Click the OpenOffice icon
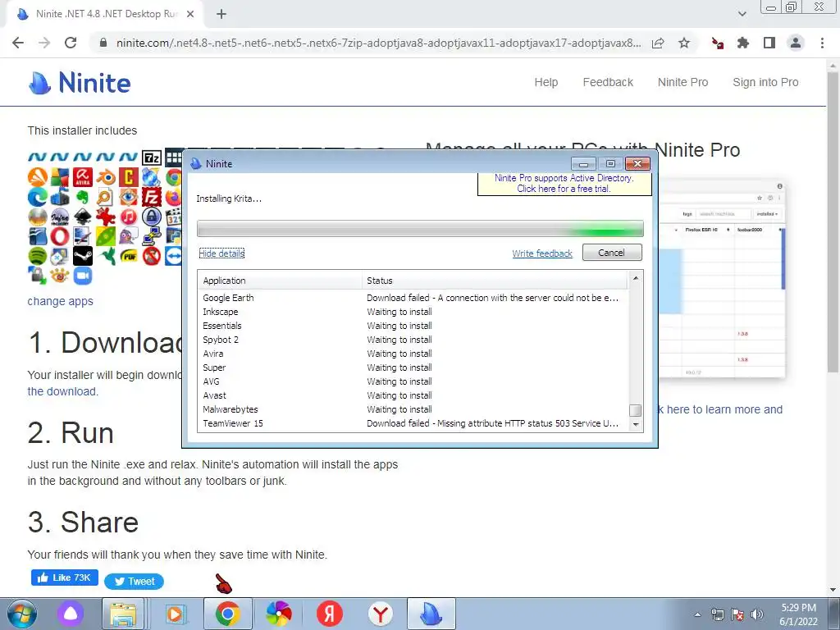 pyautogui.click(x=38, y=236)
